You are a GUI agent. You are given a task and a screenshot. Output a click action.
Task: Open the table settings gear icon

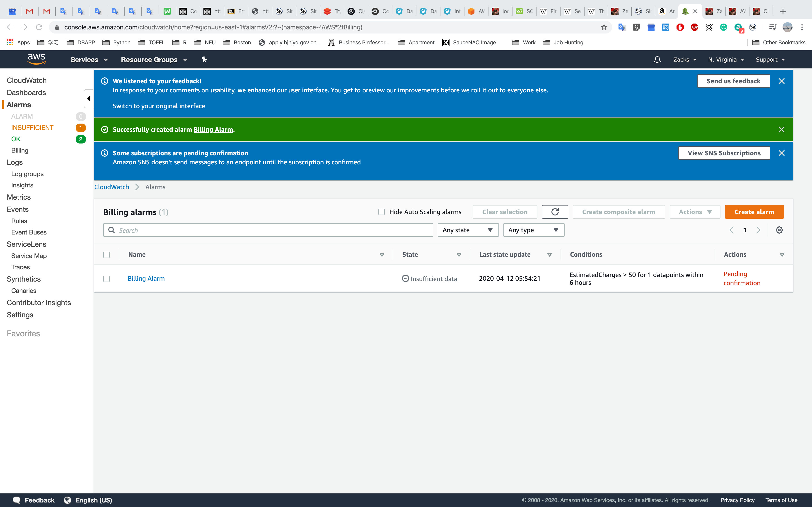click(779, 230)
